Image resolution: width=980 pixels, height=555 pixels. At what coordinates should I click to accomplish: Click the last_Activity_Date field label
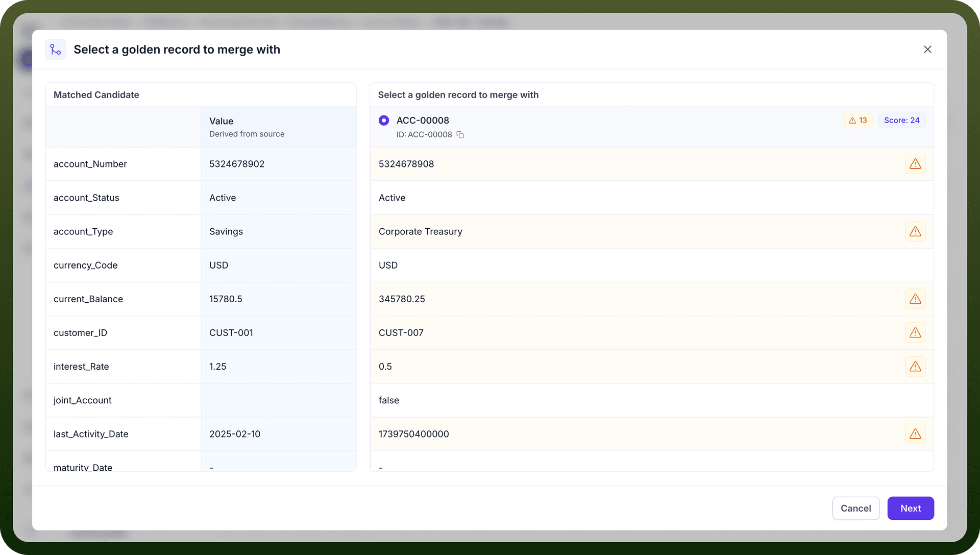pos(91,433)
